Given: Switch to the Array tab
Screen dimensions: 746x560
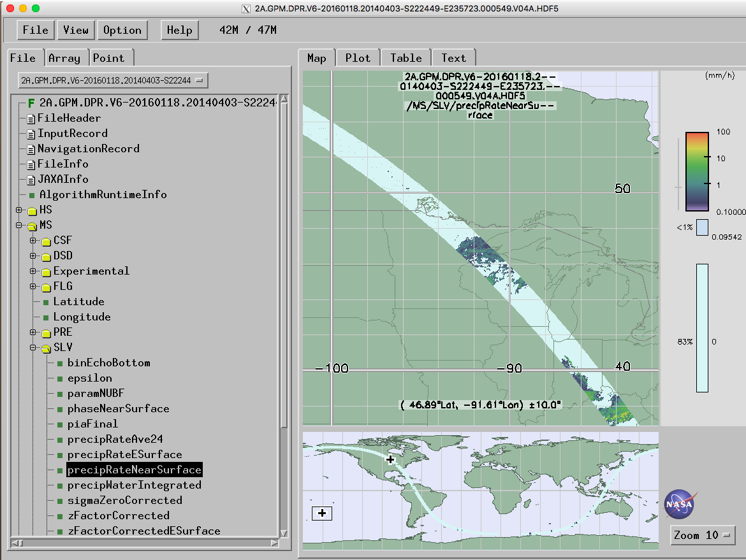Looking at the screenshot, I should (x=64, y=58).
